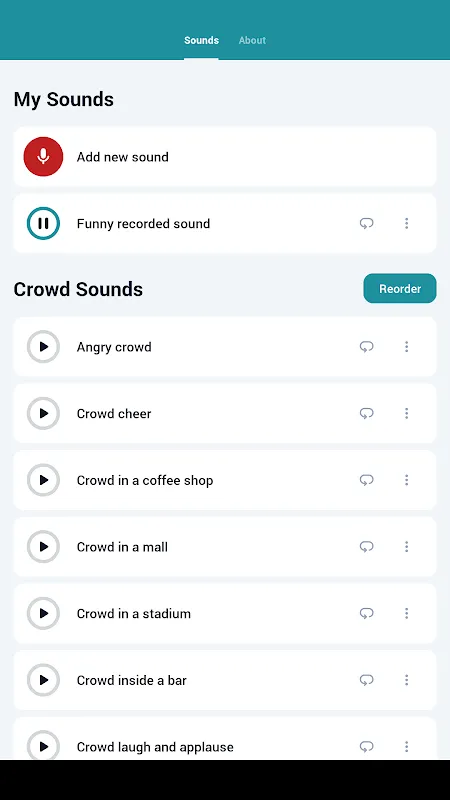Tap the red microphone record icon
Viewport: 450px width, 800px height.
(x=43, y=157)
